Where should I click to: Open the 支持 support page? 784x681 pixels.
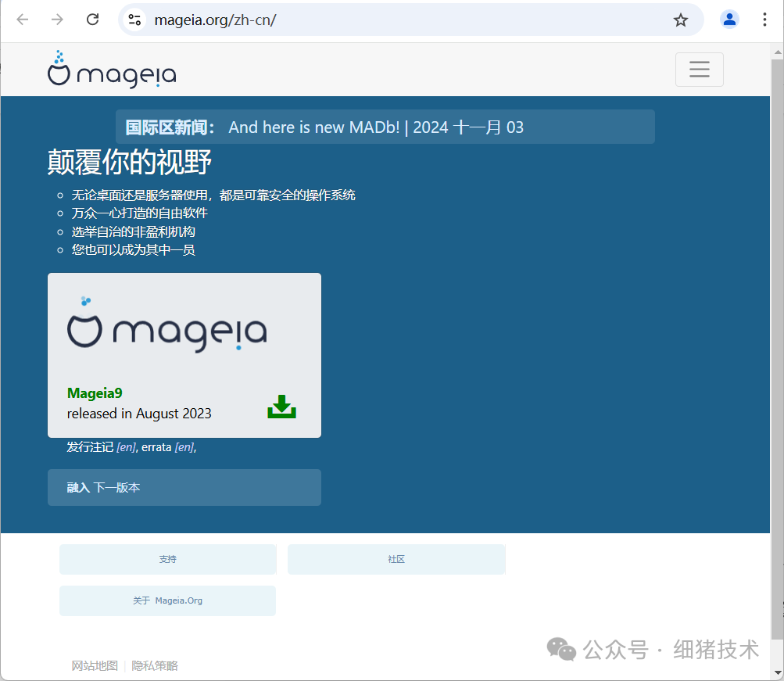[166, 559]
